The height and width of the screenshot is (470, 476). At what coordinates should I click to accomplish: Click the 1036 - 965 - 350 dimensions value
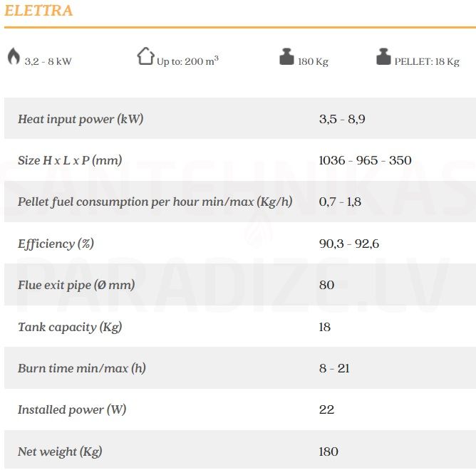pyautogui.click(x=366, y=160)
